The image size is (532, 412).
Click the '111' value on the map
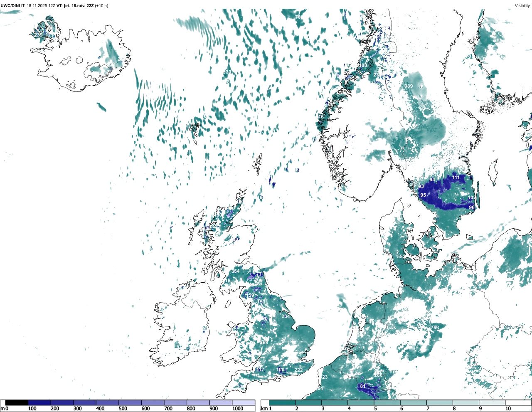tap(456, 178)
